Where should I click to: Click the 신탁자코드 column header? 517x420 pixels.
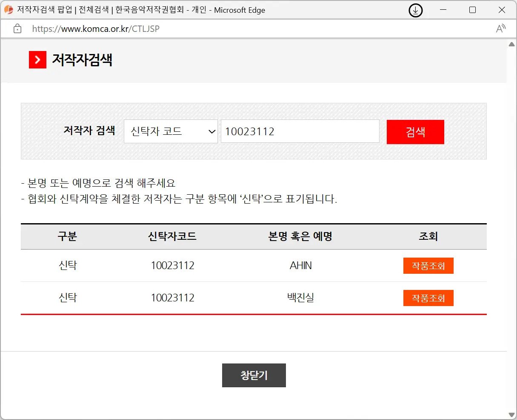click(172, 236)
